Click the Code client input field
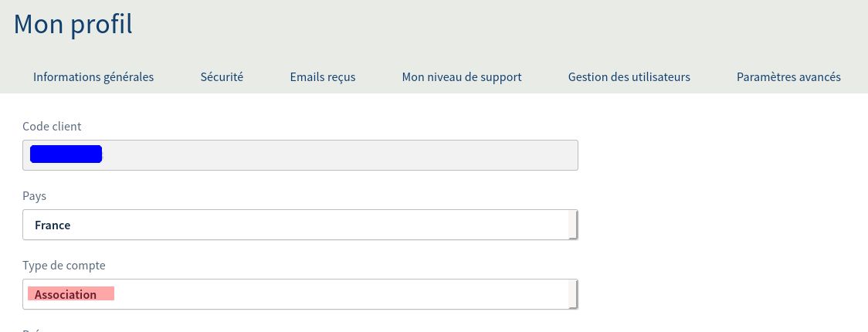This screenshot has width=868, height=332. click(x=340, y=155)
